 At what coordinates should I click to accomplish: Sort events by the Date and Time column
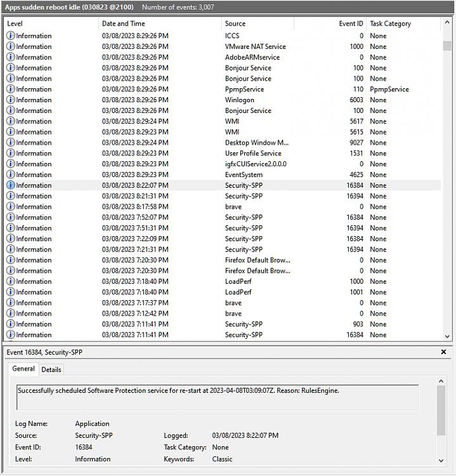click(x=160, y=23)
